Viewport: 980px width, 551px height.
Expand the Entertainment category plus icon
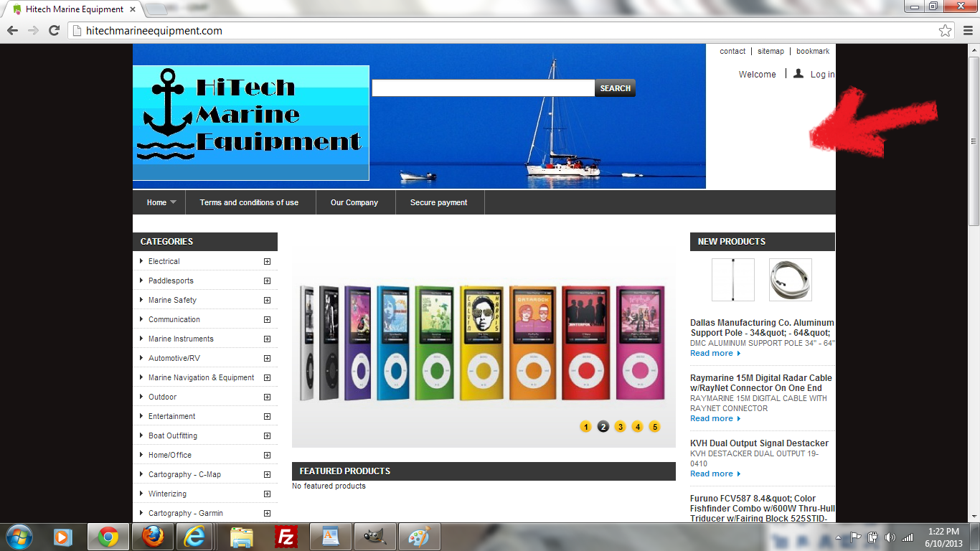[x=267, y=416]
